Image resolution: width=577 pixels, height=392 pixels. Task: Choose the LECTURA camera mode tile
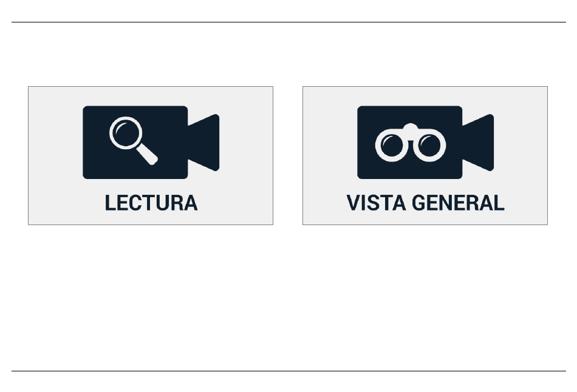point(151,155)
